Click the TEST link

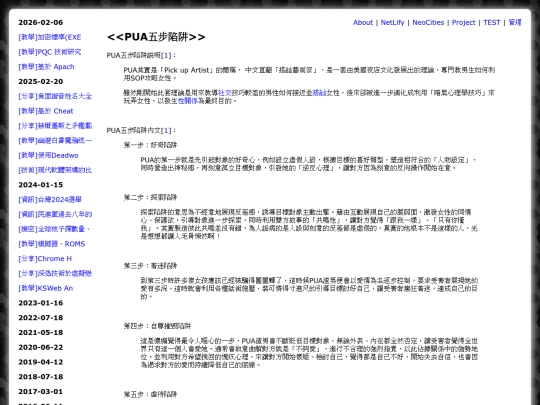click(491, 22)
